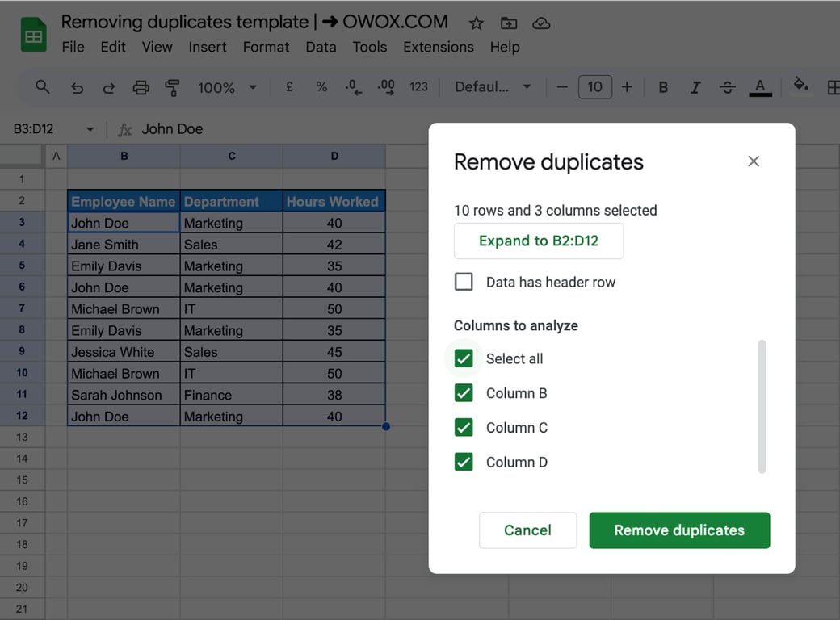Open the Tools menu
The width and height of the screenshot is (840, 620).
pyautogui.click(x=370, y=47)
